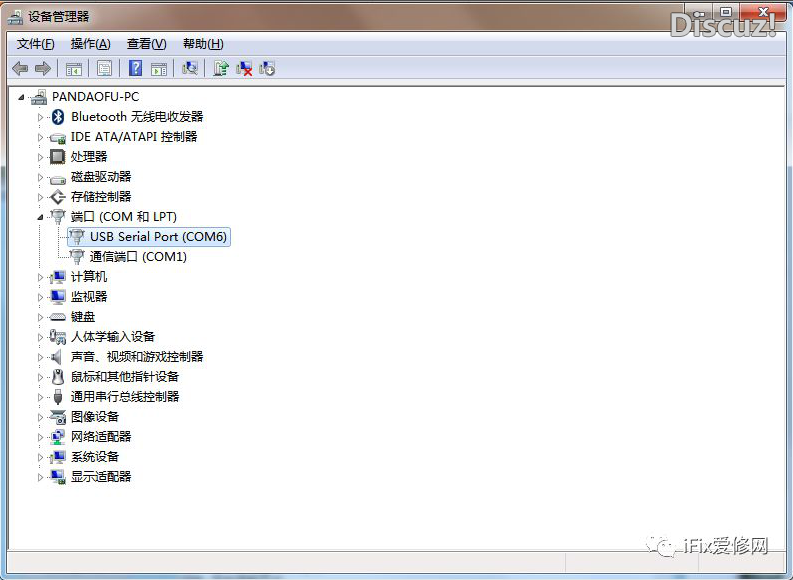Expand the 网络适配器 node

click(41, 437)
